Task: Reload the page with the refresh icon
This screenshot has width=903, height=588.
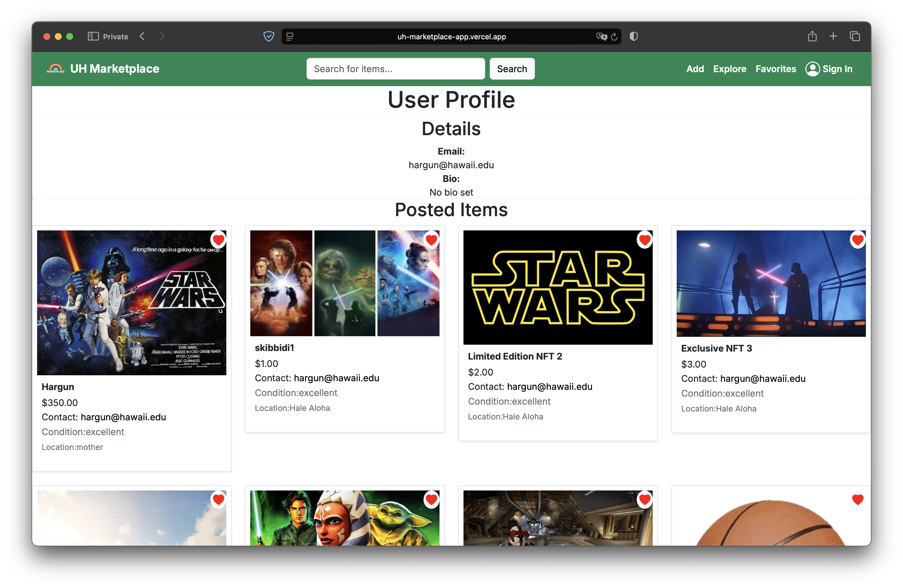Action: point(614,37)
